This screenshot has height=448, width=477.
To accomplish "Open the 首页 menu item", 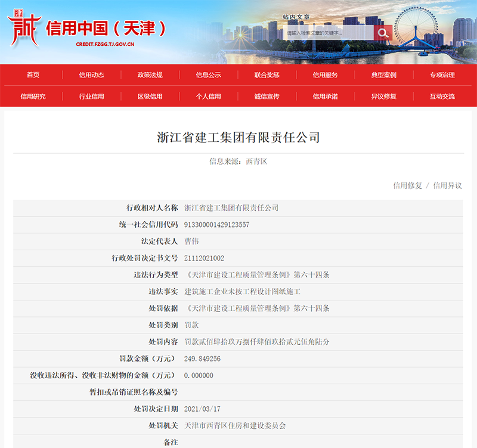I will [x=33, y=75].
